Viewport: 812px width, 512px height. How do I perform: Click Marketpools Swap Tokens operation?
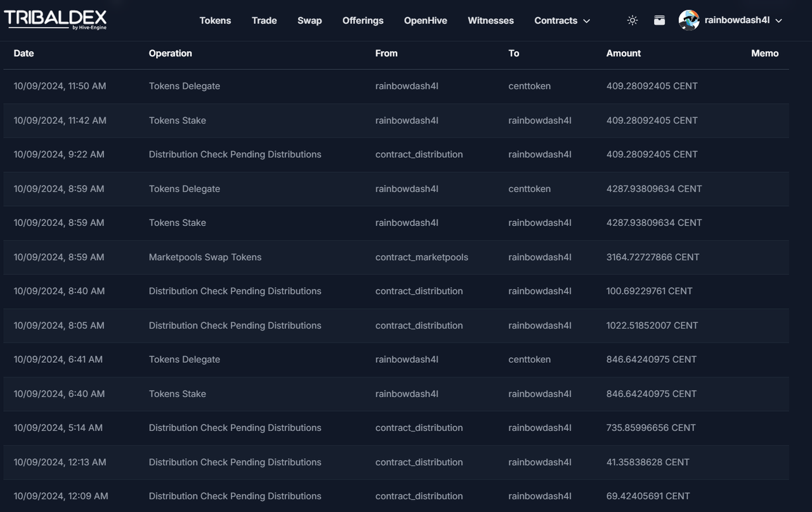coord(205,257)
